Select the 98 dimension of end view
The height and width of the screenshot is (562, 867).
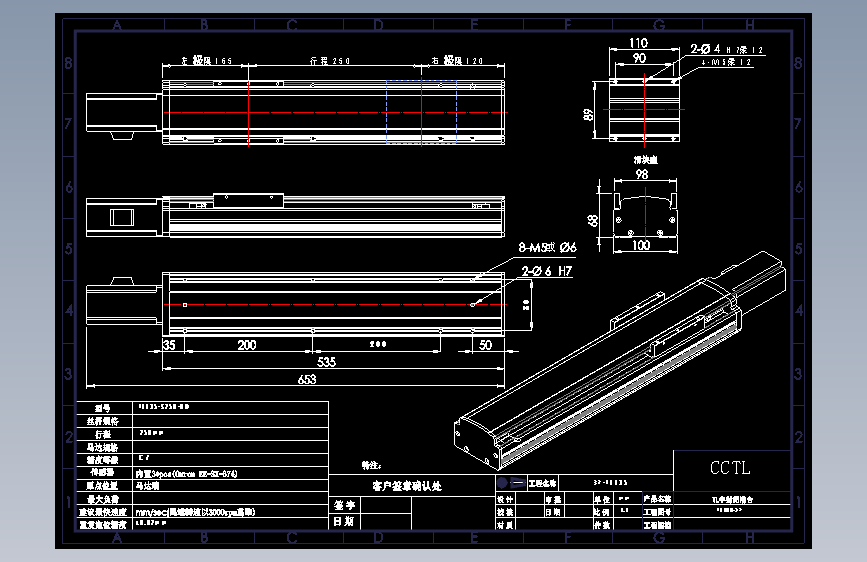tap(641, 174)
